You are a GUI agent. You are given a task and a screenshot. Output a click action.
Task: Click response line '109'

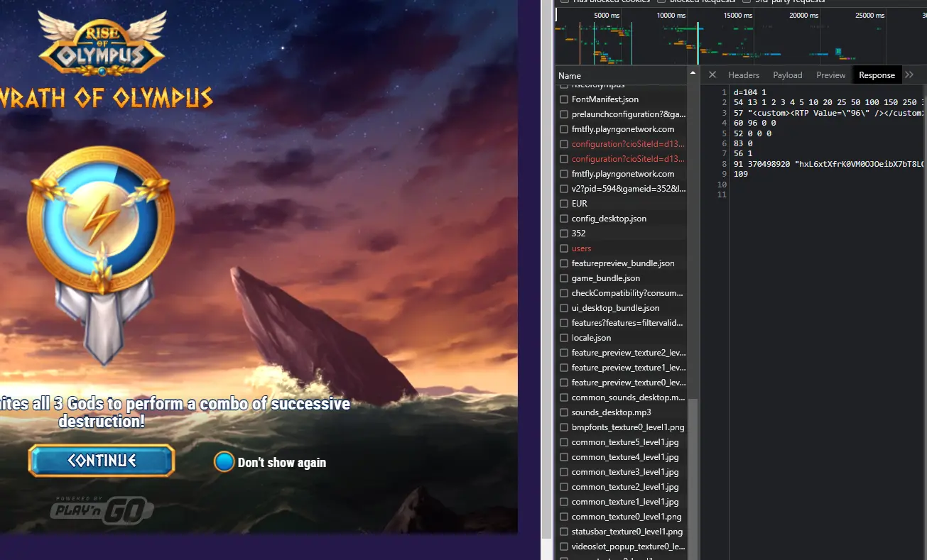coord(741,174)
